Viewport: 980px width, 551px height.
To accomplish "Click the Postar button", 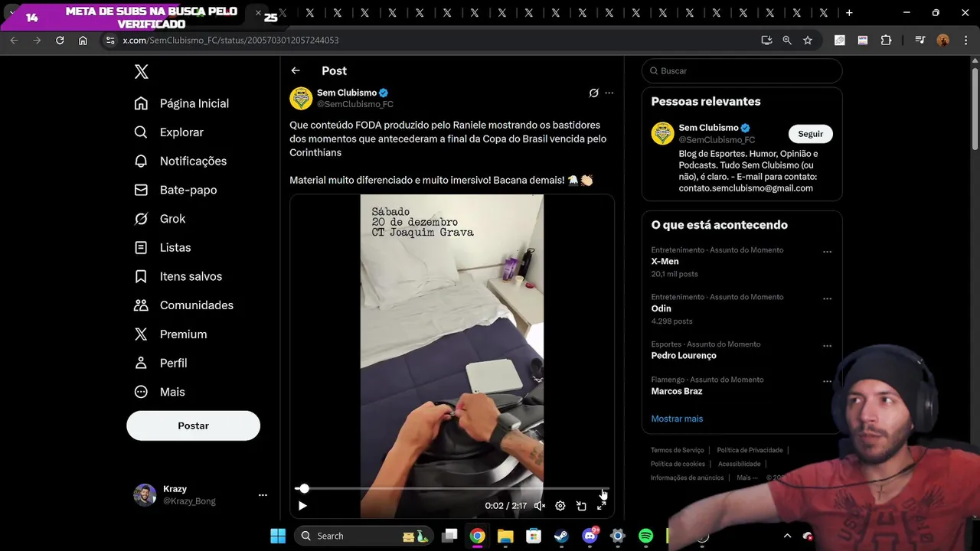I will pos(193,425).
